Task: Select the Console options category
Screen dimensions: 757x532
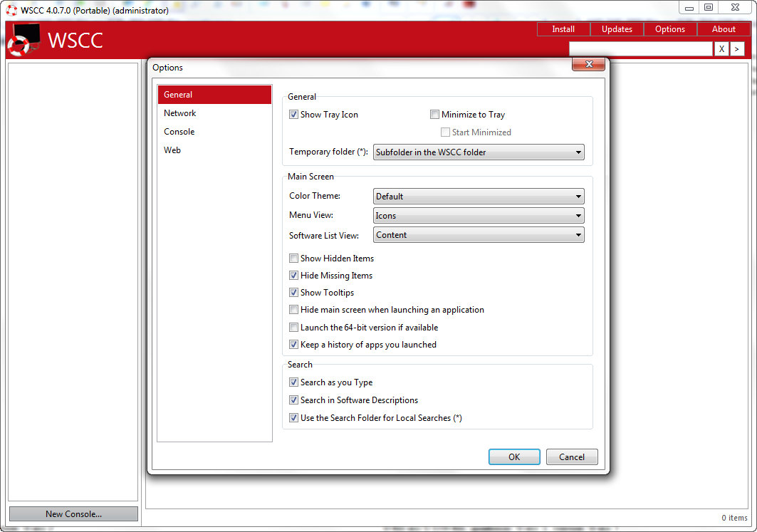Action: click(179, 132)
